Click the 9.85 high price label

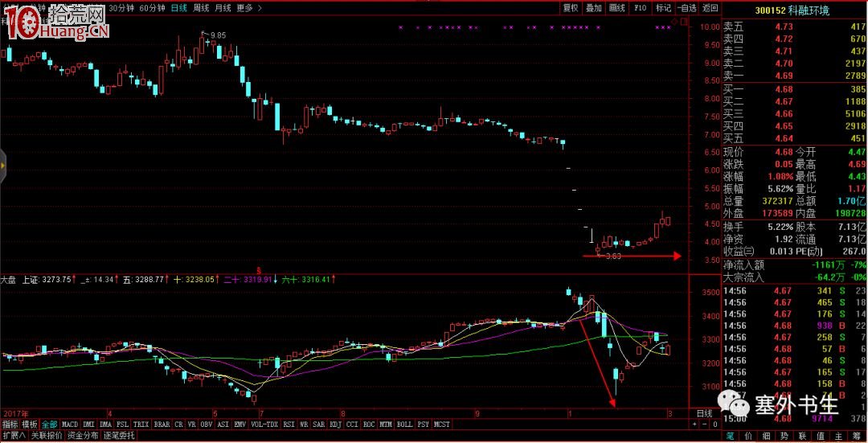(218, 35)
